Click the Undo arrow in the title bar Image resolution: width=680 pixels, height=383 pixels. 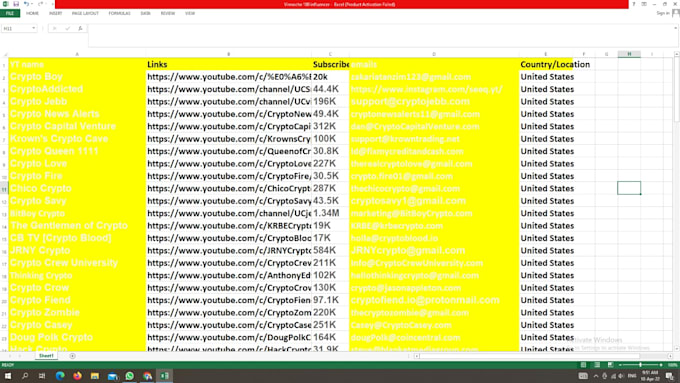[x=26, y=4]
